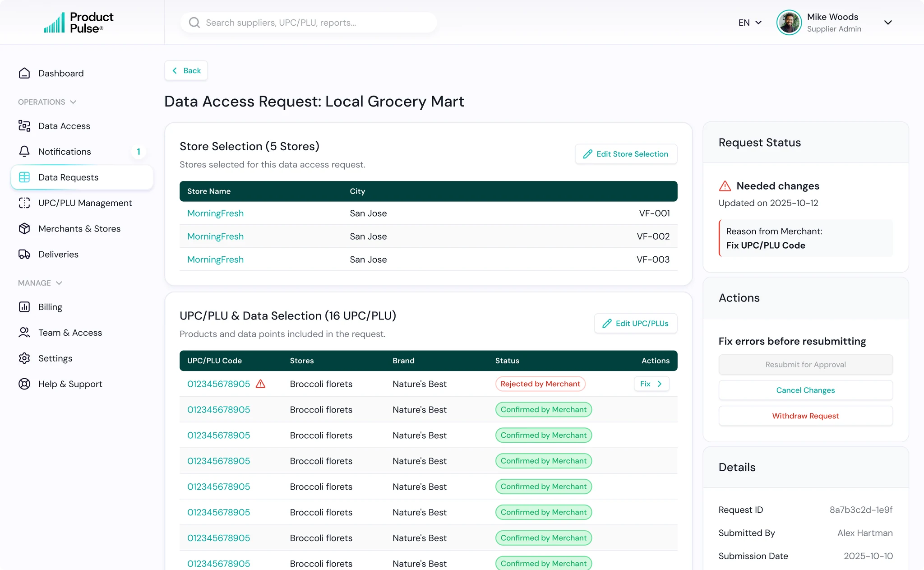Click Resubmit for Approval
The width and height of the screenshot is (924, 570).
click(x=805, y=365)
